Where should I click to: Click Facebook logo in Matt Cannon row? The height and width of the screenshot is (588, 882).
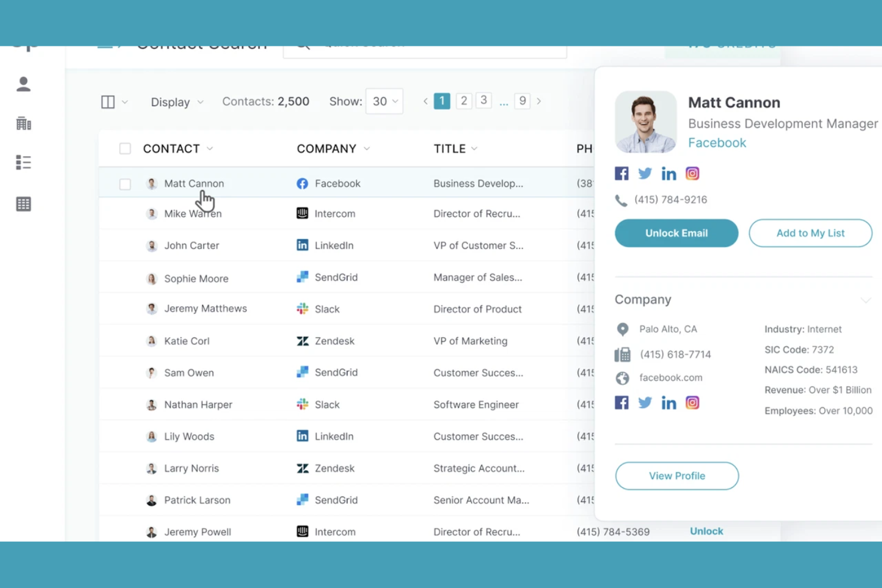coord(302,183)
